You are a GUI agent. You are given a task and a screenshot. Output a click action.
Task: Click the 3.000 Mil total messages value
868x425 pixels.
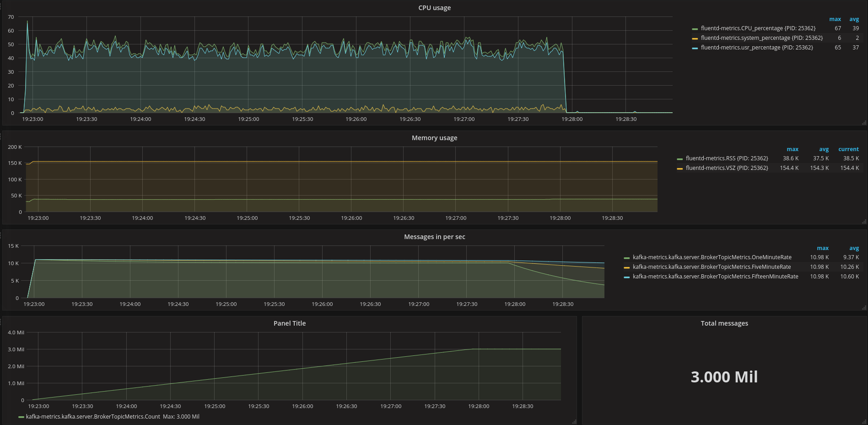[724, 377]
